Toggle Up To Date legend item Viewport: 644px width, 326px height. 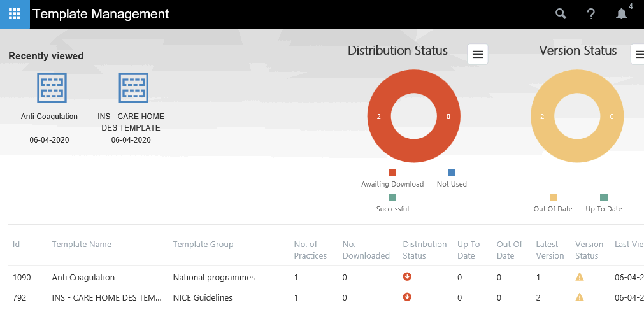(x=603, y=203)
